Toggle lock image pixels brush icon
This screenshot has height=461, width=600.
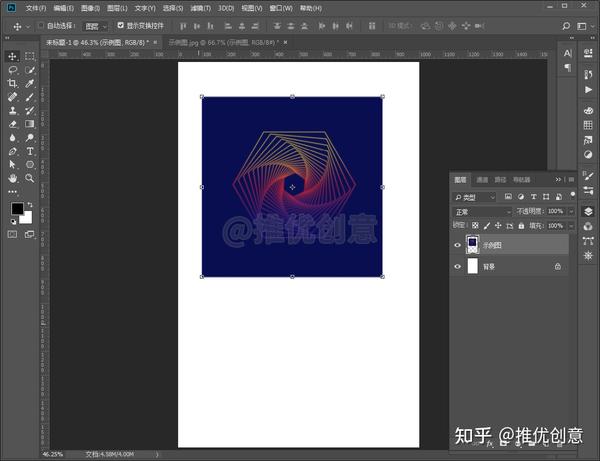click(x=486, y=226)
